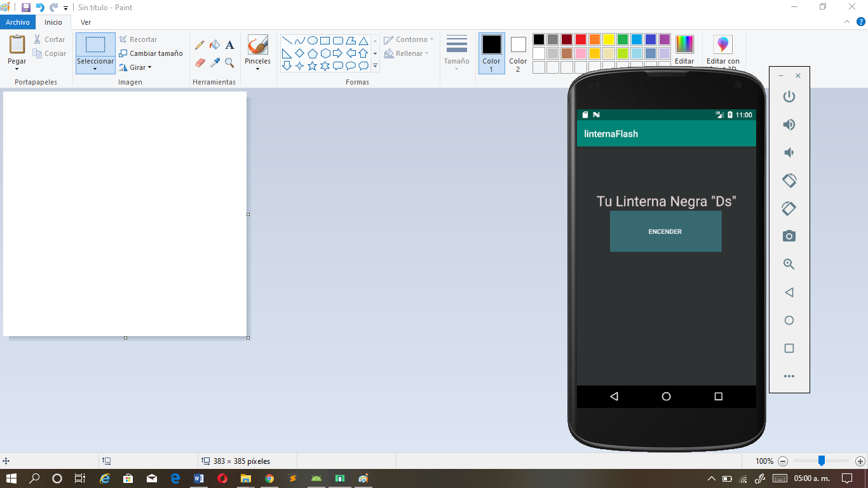The height and width of the screenshot is (488, 868).
Task: Raise the emulator volume
Action: (789, 125)
